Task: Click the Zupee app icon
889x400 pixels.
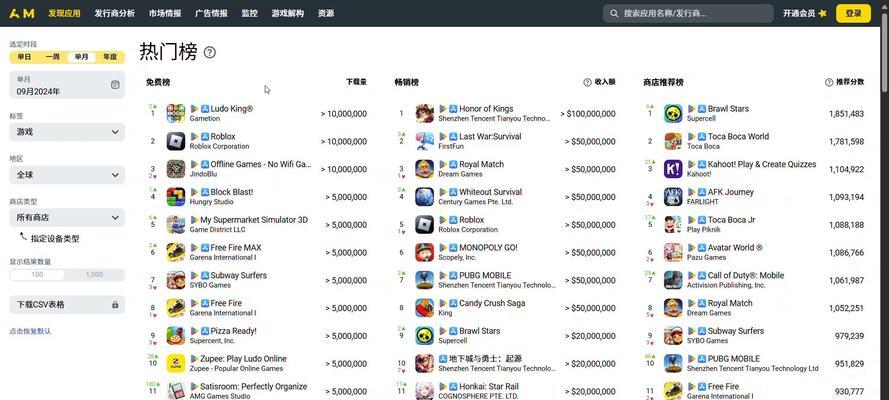Action: click(176, 363)
